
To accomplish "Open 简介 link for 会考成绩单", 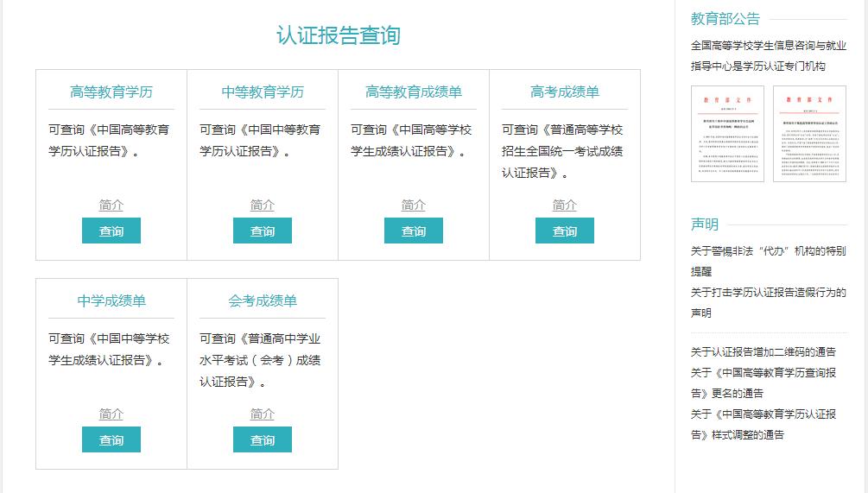I will [263, 414].
